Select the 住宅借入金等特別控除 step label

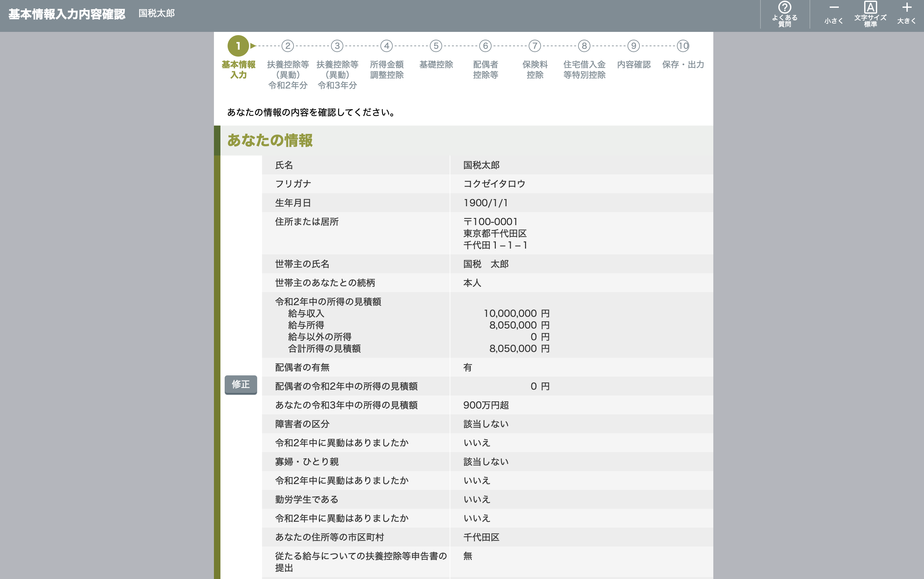(584, 70)
